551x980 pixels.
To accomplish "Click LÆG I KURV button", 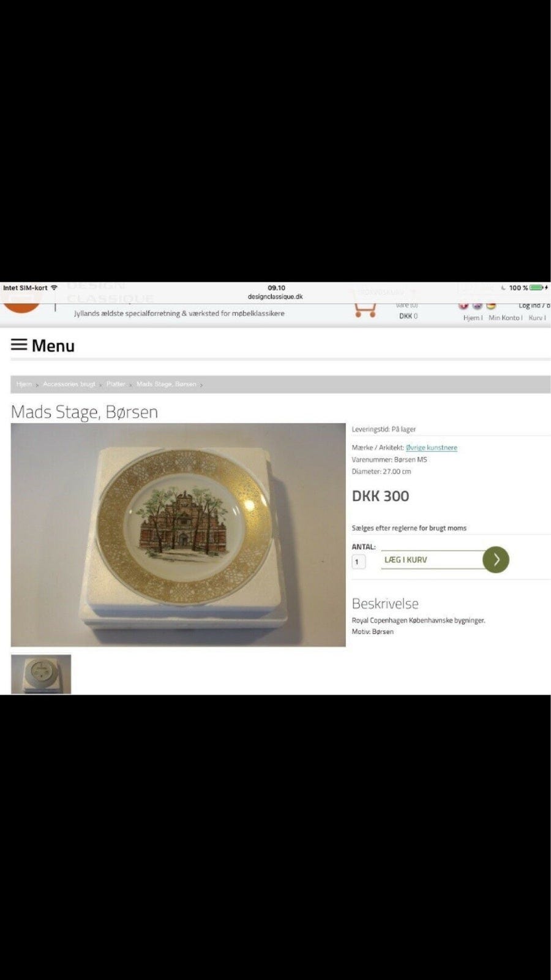I will point(432,560).
